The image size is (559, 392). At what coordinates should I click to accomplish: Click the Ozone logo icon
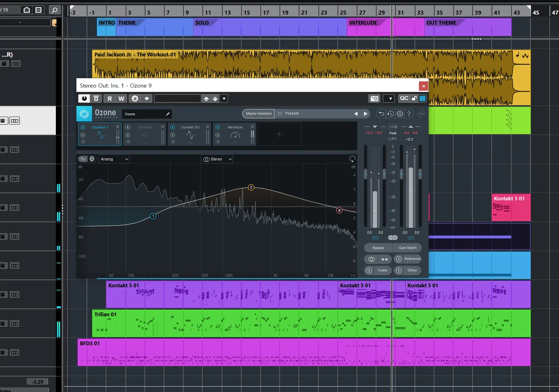84,114
